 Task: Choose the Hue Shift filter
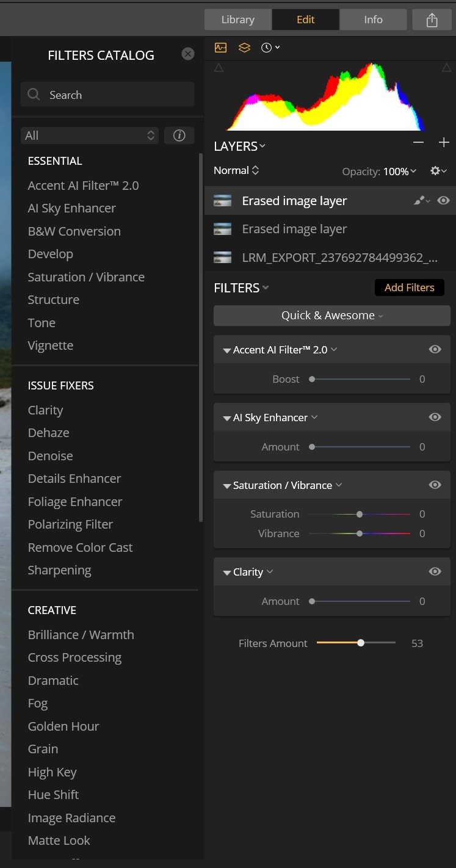click(x=53, y=795)
